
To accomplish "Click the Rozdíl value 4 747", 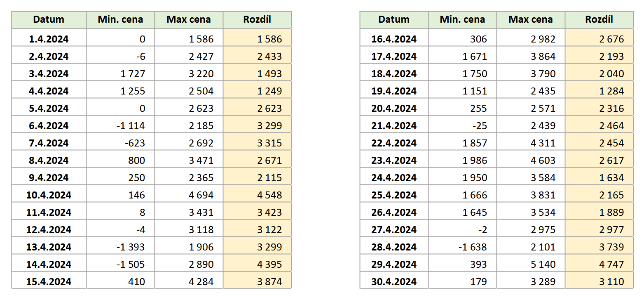I will click(x=611, y=265).
